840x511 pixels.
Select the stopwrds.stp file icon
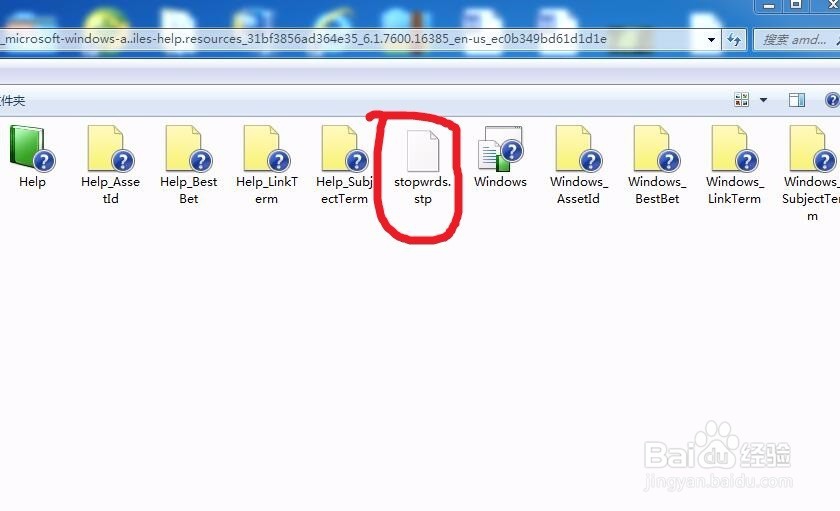(423, 151)
